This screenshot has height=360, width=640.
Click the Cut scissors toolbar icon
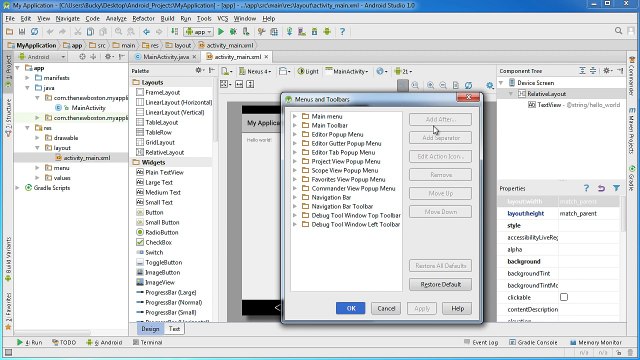coord(78,31)
